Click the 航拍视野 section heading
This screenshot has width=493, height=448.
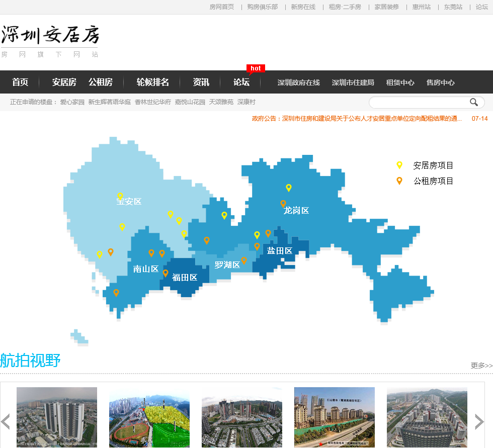(x=30, y=361)
